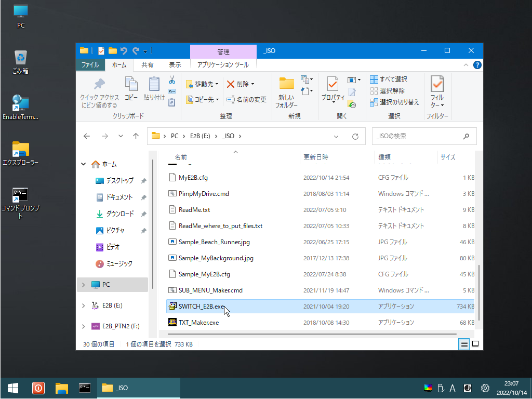532x399 pixels.
Task: Open Explorer help via the question mark
Action: [x=477, y=65]
